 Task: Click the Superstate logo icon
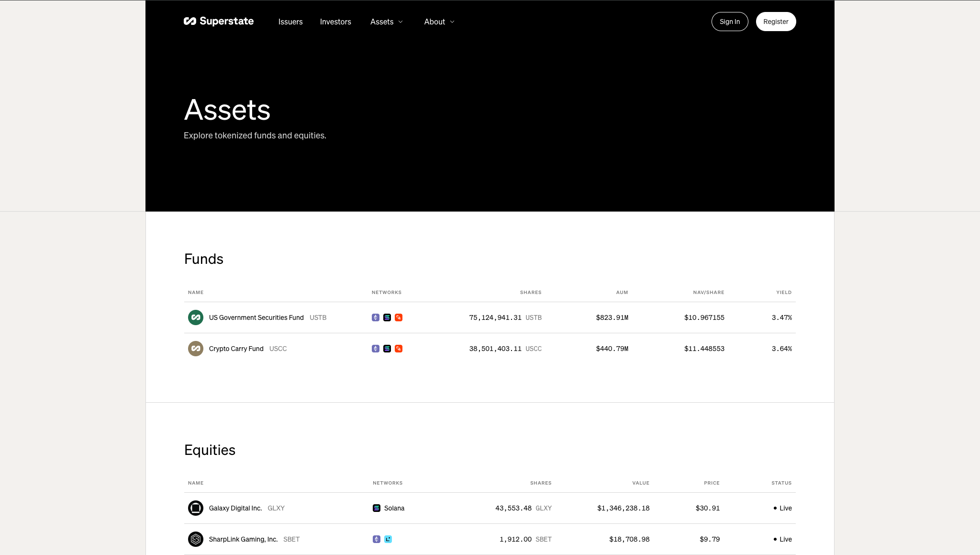tap(190, 21)
